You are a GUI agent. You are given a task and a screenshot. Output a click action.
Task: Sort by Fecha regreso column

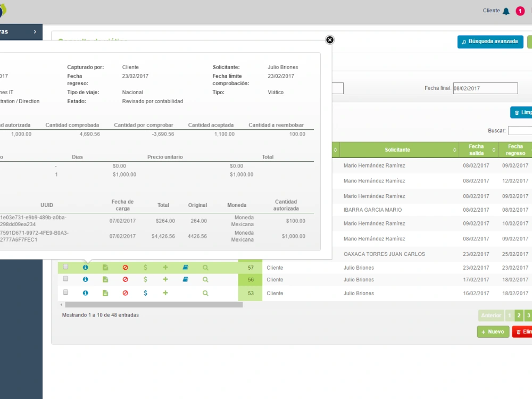pos(515,149)
